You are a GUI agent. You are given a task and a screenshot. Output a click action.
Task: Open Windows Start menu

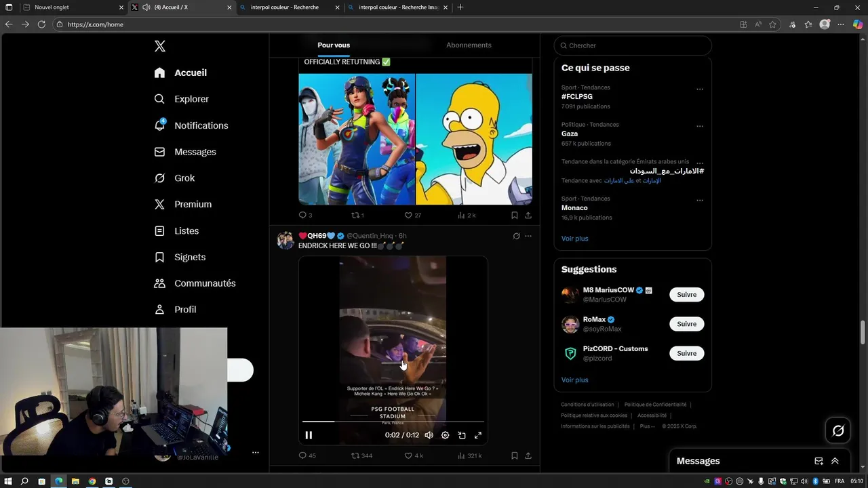pyautogui.click(x=9, y=481)
